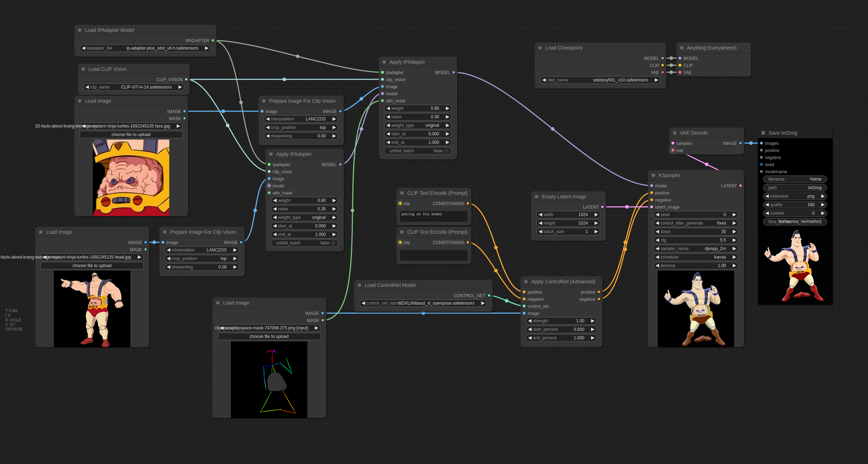868x464 pixels.
Task: Click the ControlNet Load Image MASK output connector
Action: point(323,320)
